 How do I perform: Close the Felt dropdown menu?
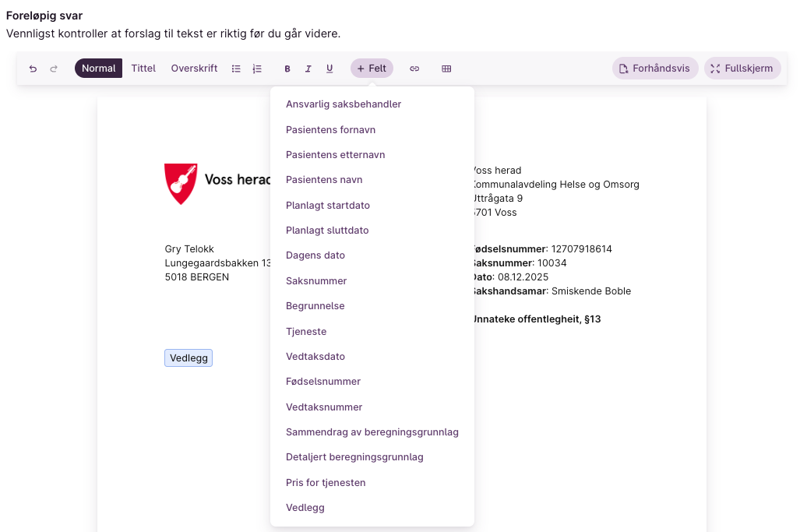372,69
